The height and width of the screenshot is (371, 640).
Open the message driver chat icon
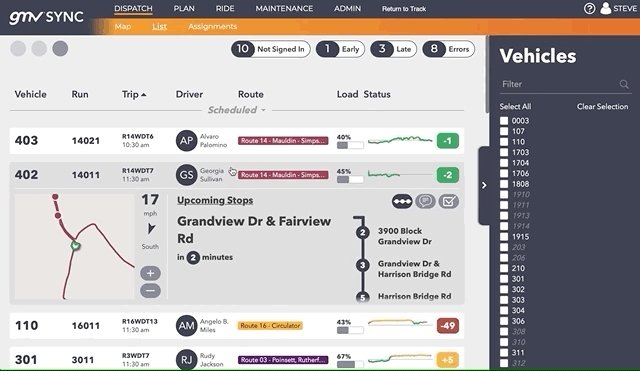[425, 201]
